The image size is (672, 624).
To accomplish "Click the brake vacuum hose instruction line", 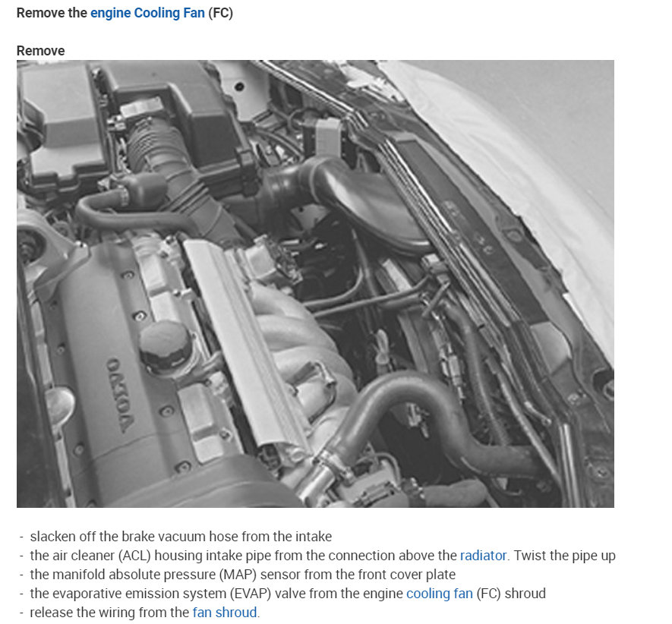I will pyautogui.click(x=181, y=537).
